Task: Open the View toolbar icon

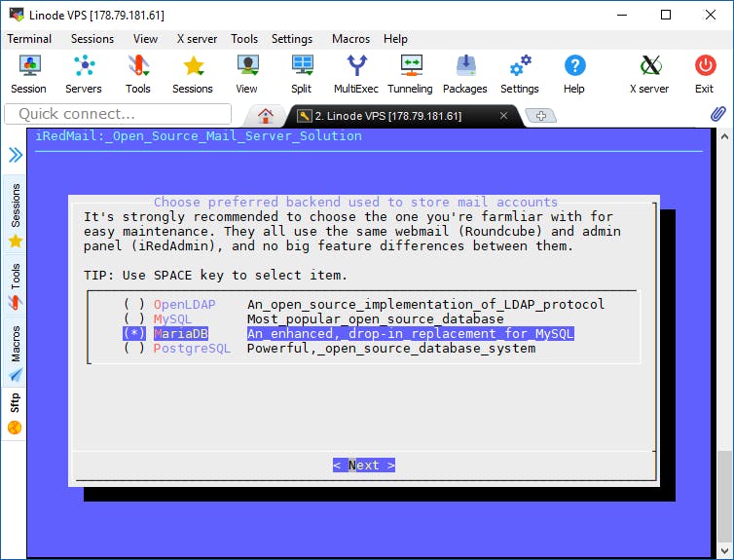Action: coord(246,74)
